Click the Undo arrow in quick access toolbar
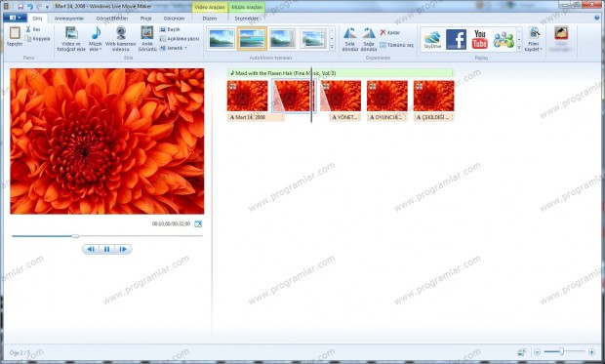This screenshot has width=605, height=364. 30,7
